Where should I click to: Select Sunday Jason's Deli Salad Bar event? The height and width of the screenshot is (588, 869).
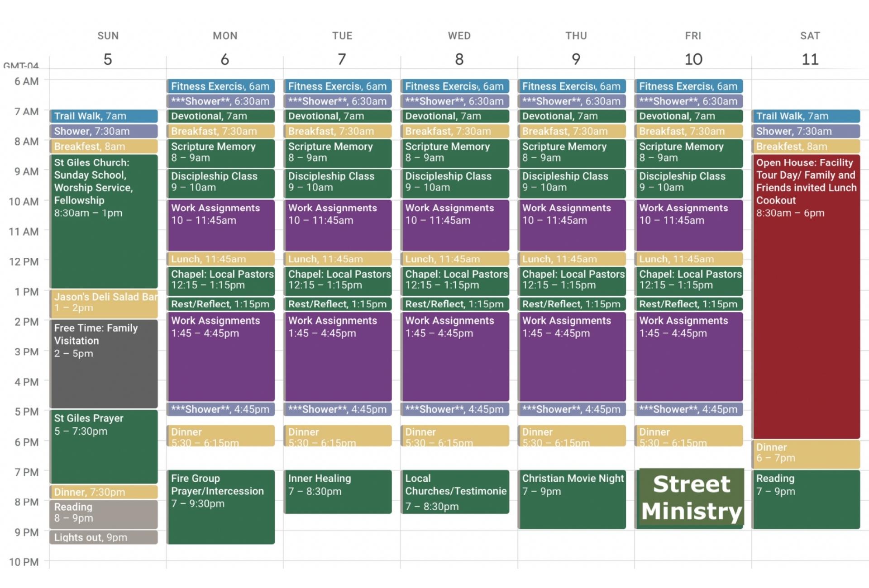pos(104,303)
